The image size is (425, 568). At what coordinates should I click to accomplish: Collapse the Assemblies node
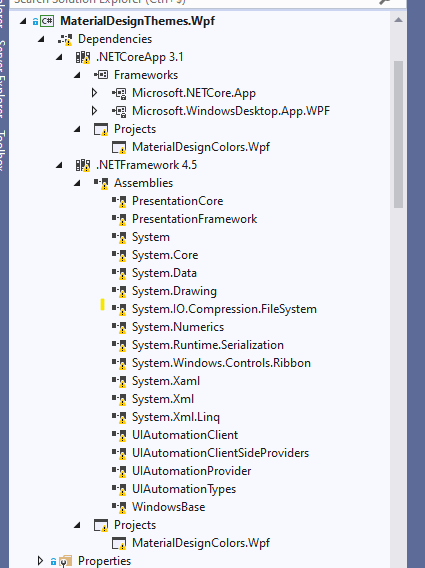point(77,183)
